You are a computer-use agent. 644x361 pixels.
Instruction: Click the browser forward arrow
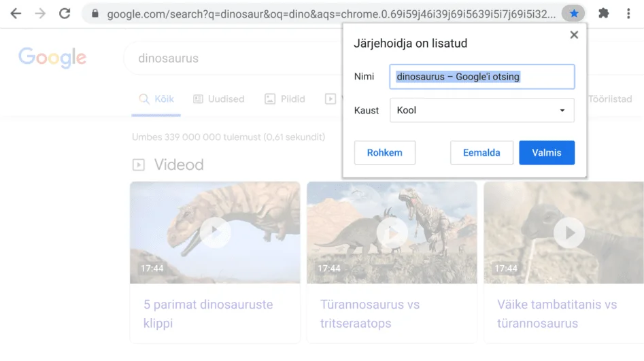coord(40,14)
